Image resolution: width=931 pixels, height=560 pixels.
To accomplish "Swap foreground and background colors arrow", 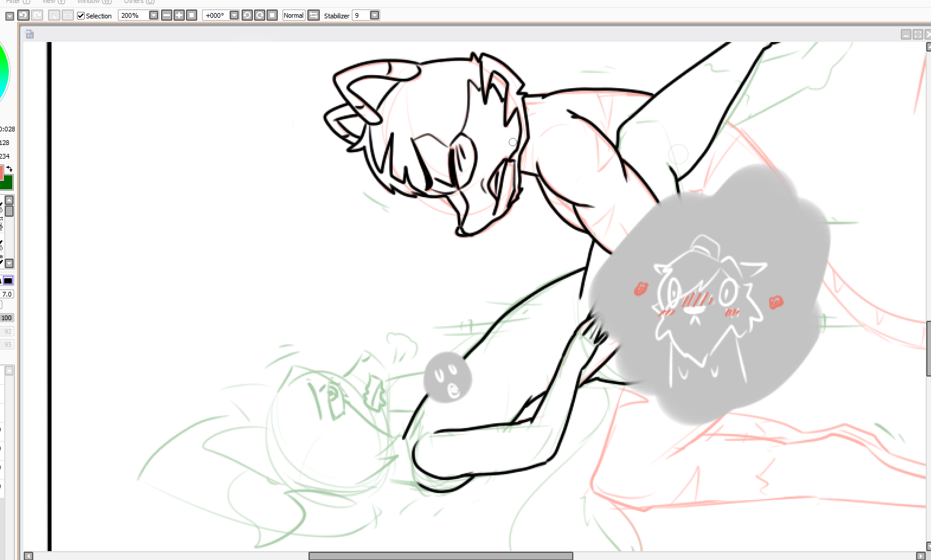I will (x=9, y=169).
